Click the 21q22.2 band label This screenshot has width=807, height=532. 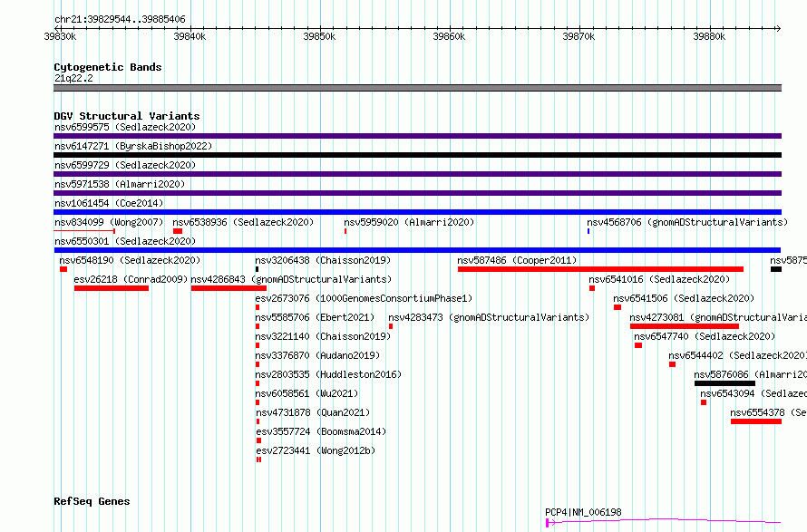[x=73, y=78]
